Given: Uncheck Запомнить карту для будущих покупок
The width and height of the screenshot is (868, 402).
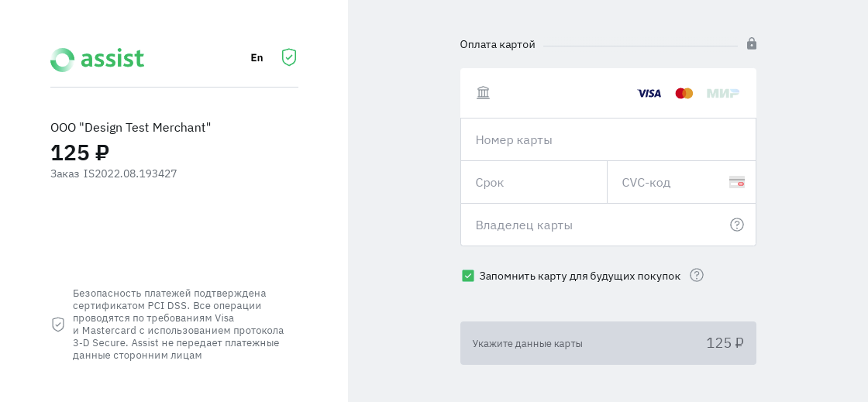Looking at the screenshot, I should pyautogui.click(x=468, y=276).
